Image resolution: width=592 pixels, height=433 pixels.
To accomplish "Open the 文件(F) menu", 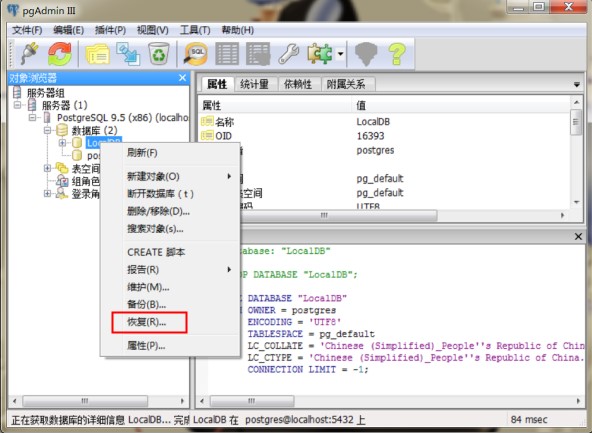I will [x=27, y=30].
